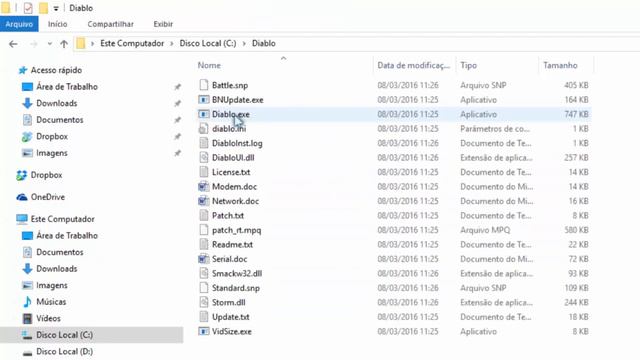Select pinned Documentos under Acesso rápido
Viewport: 640px width, 360px height.
[60, 120]
